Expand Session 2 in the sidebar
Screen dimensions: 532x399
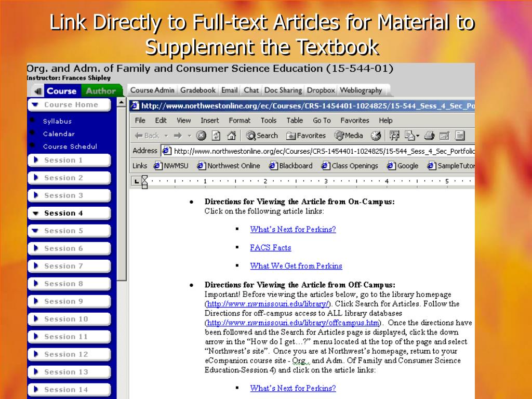click(69, 178)
